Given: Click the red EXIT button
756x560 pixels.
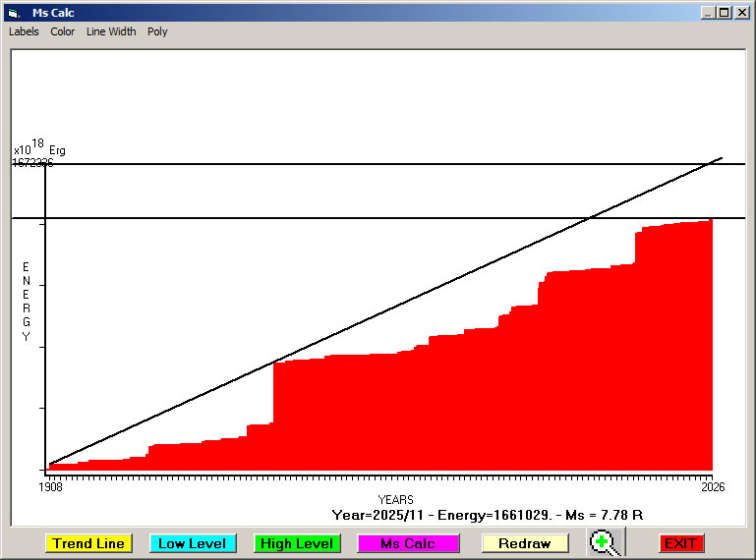Looking at the screenshot, I should pos(680,543).
